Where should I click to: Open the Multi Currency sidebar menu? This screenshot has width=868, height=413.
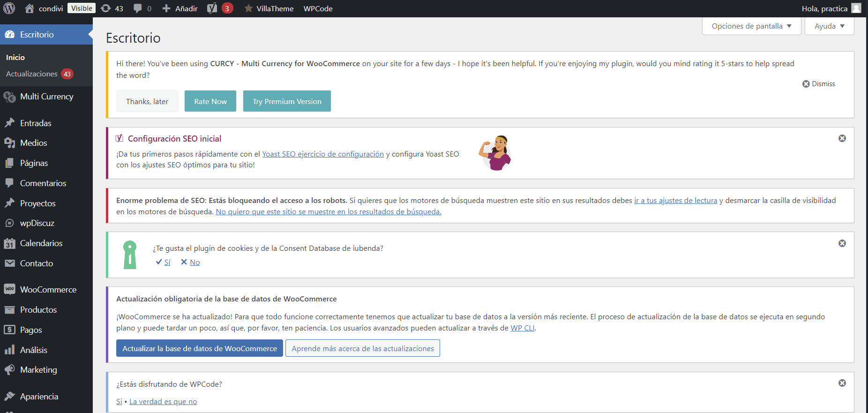[46, 97]
